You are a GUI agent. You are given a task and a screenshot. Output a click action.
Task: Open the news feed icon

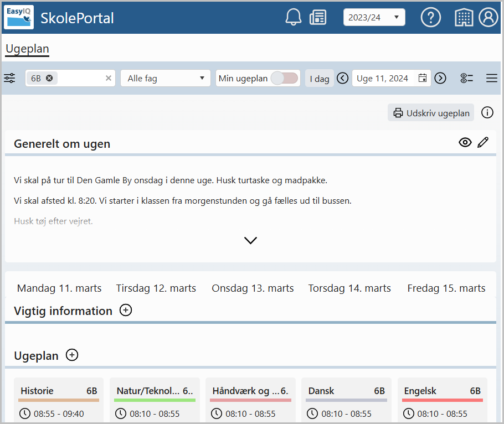(317, 17)
